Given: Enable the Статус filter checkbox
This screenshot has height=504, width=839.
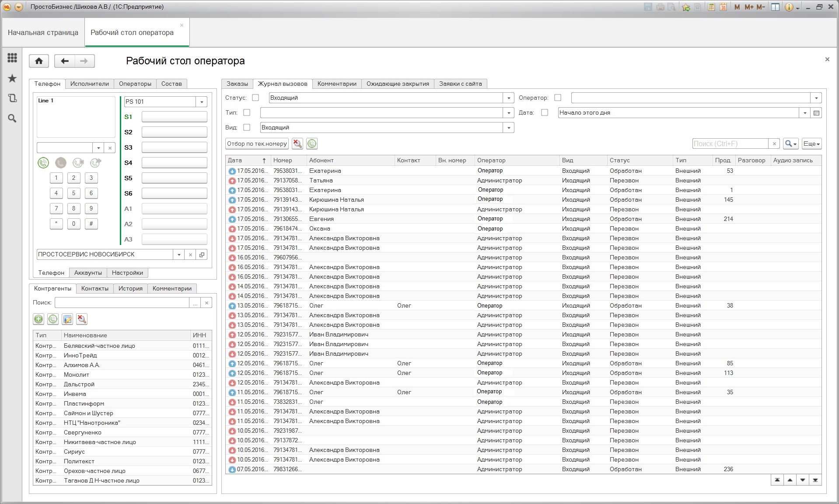Looking at the screenshot, I should (255, 98).
